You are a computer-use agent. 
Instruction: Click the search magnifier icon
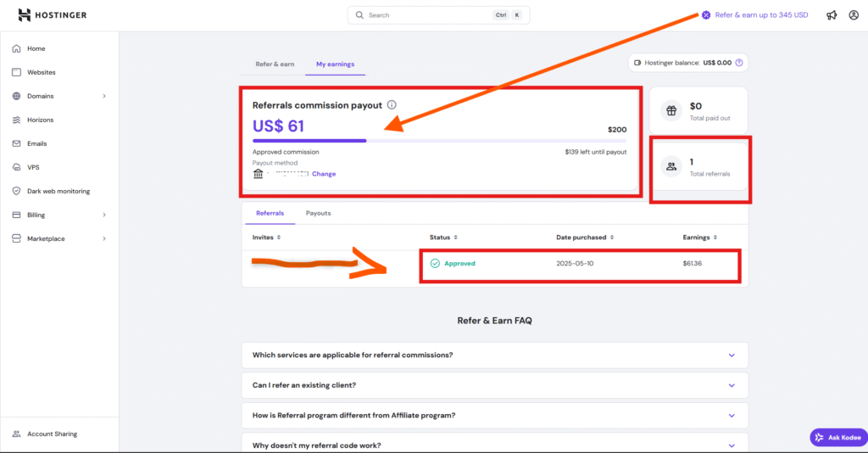click(359, 15)
